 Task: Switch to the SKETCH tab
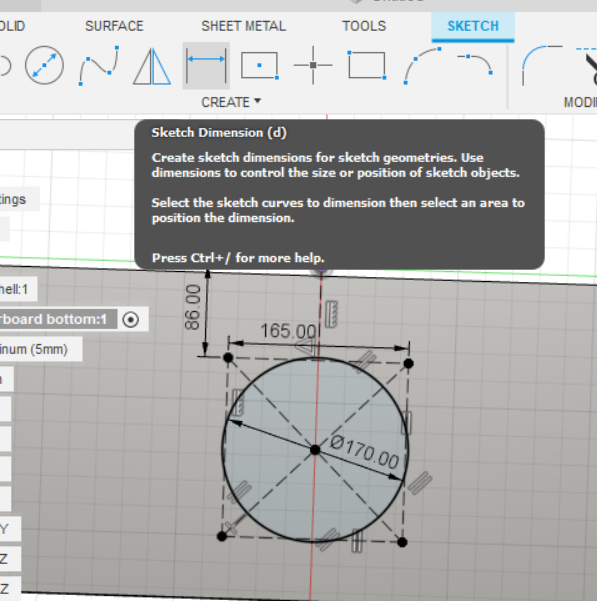pyautogui.click(x=473, y=26)
